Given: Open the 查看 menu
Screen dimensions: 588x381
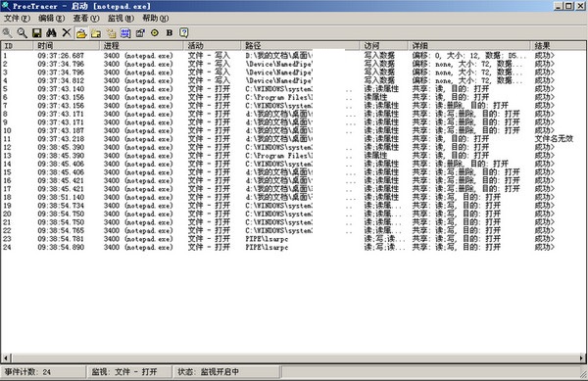Looking at the screenshot, I should [x=86, y=18].
